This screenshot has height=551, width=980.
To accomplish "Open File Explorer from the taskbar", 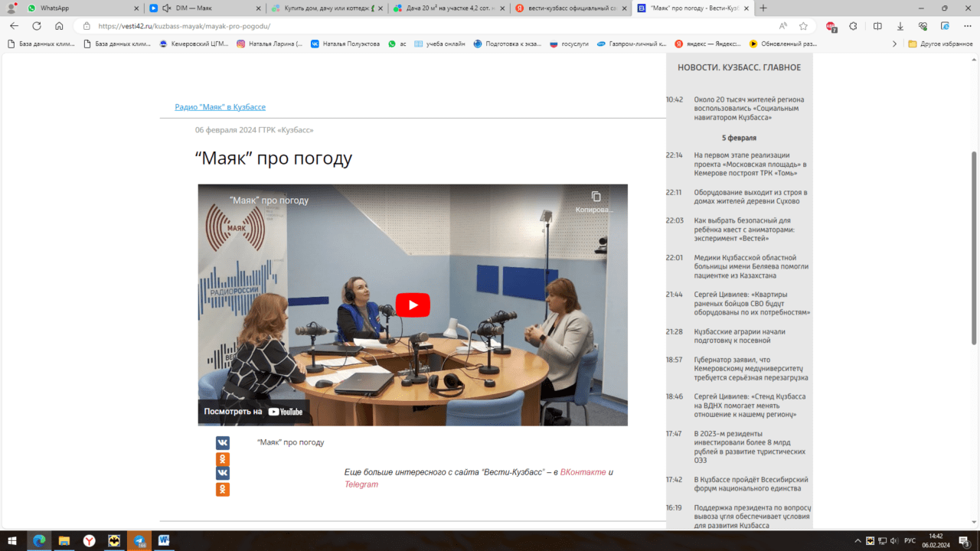I will point(64,540).
